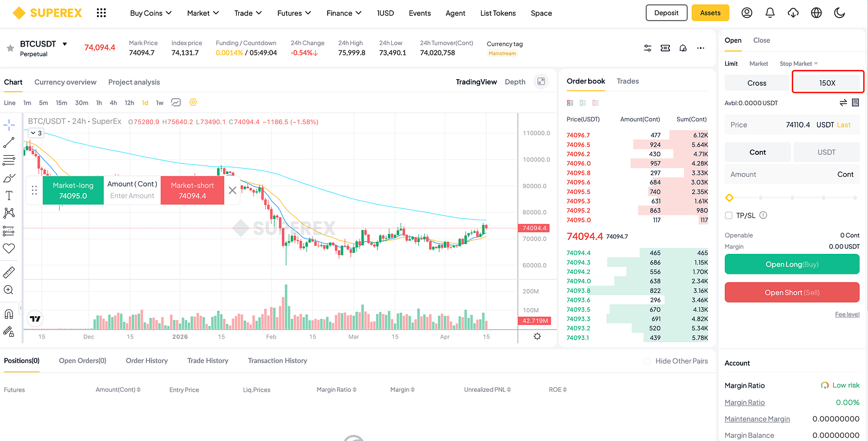Open the Stop Market order type dropdown
The width and height of the screenshot is (868, 441).
[x=799, y=63]
